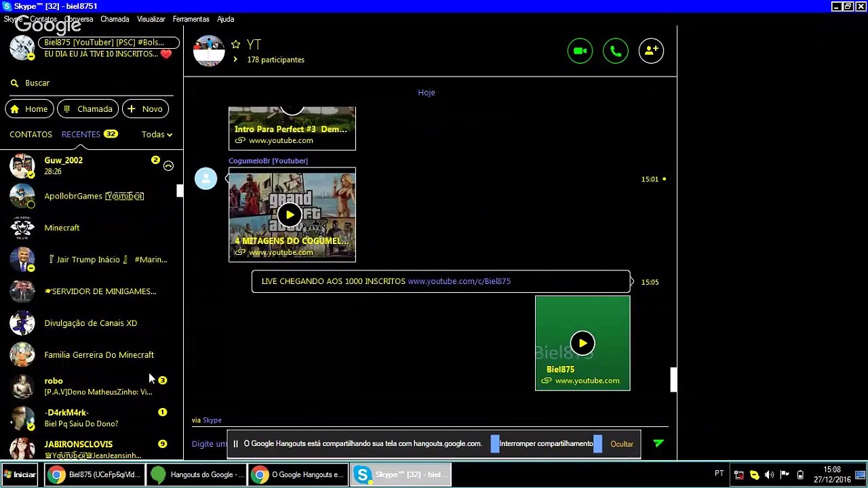Open the Todas filter dropdown

pyautogui.click(x=157, y=134)
